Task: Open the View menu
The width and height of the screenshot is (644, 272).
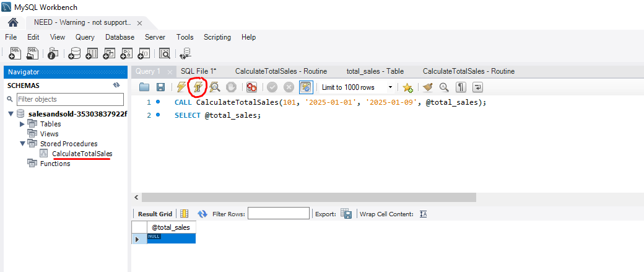Action: pyautogui.click(x=58, y=37)
